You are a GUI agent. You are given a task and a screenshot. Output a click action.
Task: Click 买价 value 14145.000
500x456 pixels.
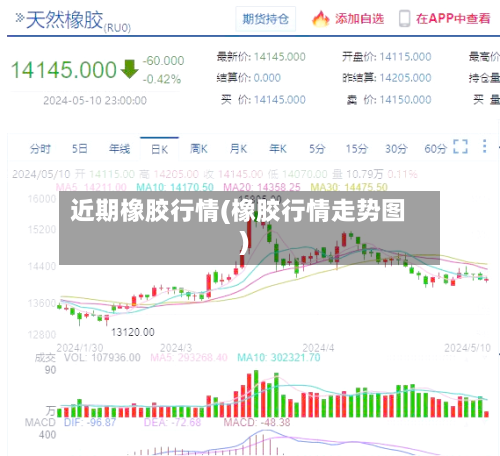click(x=280, y=100)
